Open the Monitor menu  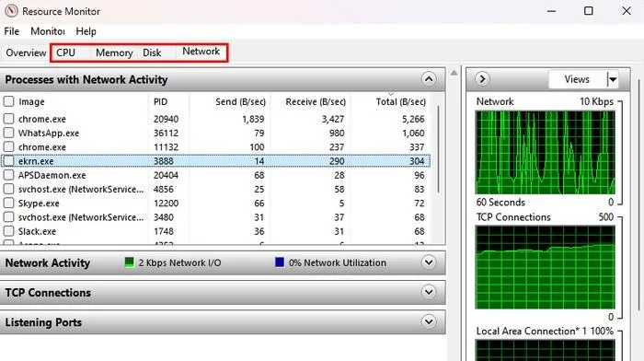point(48,31)
